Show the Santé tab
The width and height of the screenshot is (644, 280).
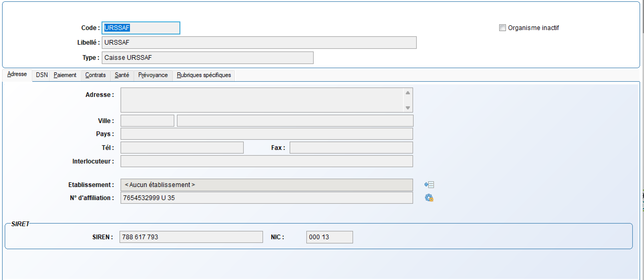tap(122, 75)
